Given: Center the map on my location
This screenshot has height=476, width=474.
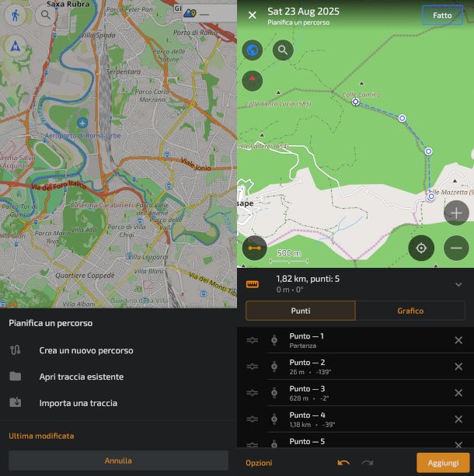Looking at the screenshot, I should pyautogui.click(x=421, y=248).
